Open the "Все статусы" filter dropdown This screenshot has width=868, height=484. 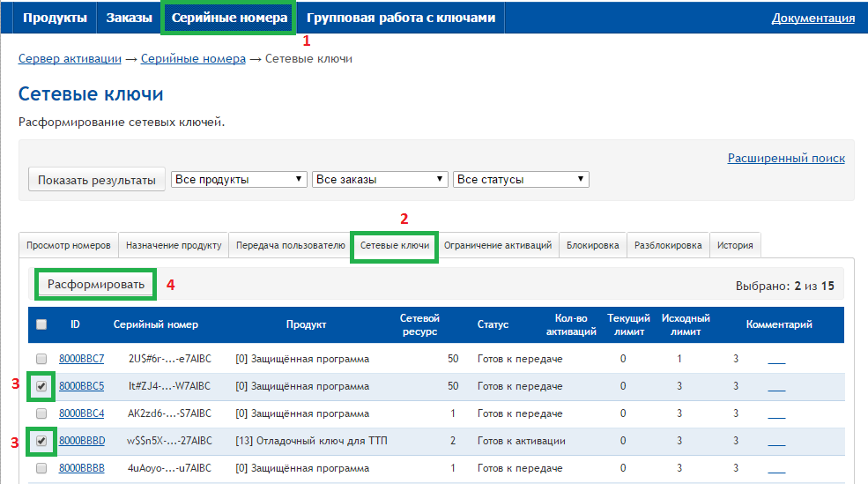tap(520, 179)
